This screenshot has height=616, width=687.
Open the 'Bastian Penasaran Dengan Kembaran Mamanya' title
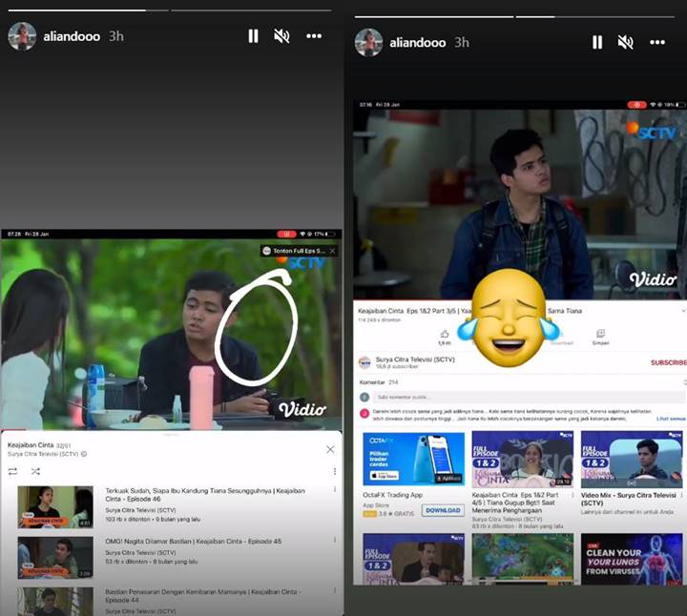point(201,595)
